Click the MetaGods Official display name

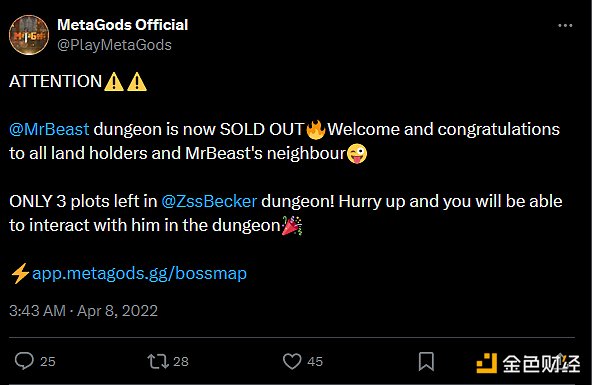(x=123, y=25)
